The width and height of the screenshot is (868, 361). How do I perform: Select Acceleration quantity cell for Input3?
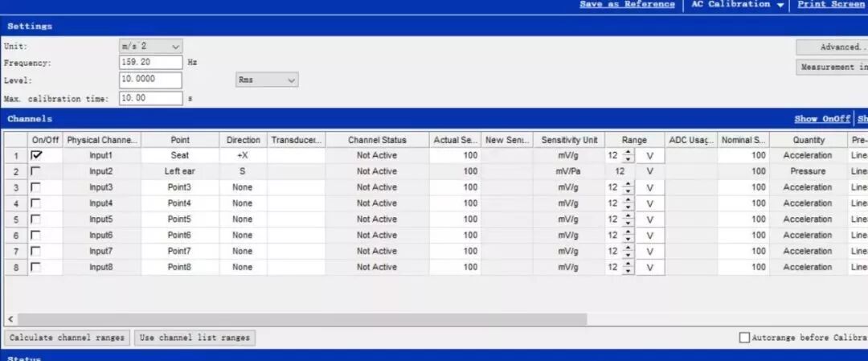[809, 187]
